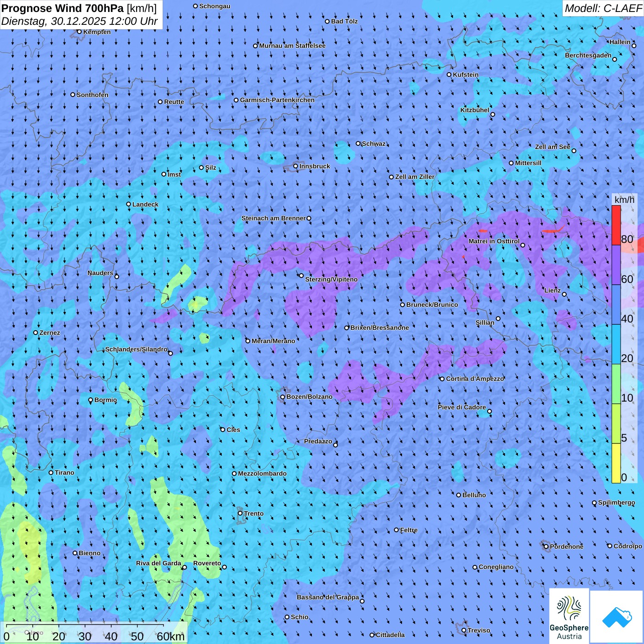This screenshot has height=644, width=644.
Task: Click the date 'Dienstag, 30.12.2025 12:00 Uhr'
Action: [80, 21]
